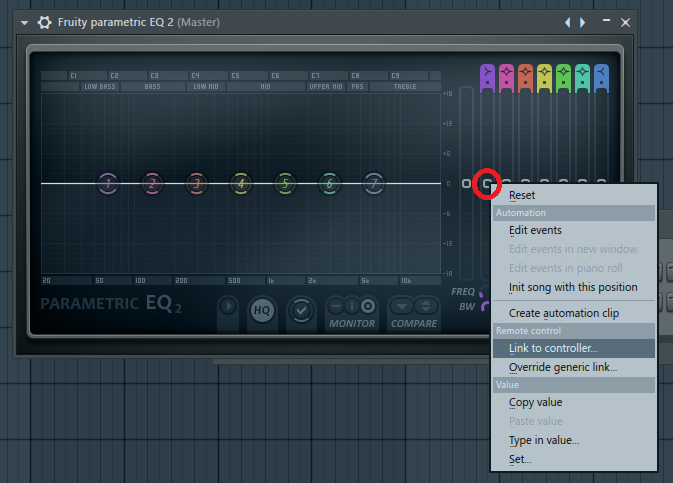The height and width of the screenshot is (483, 673).
Task: Choose Set... at the menu bottom
Action: 574,459
